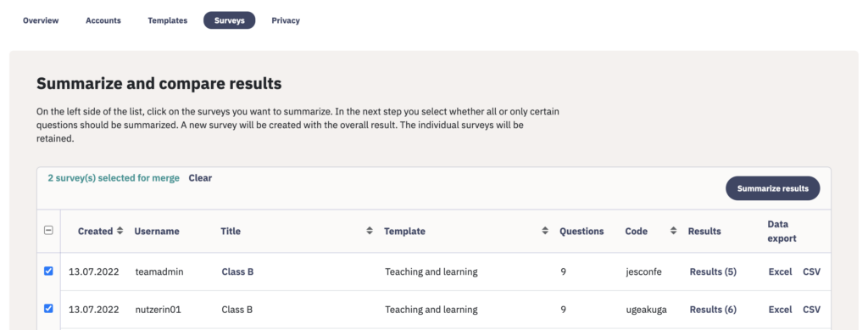Open the Overview tab
The width and height of the screenshot is (868, 330).
click(41, 20)
